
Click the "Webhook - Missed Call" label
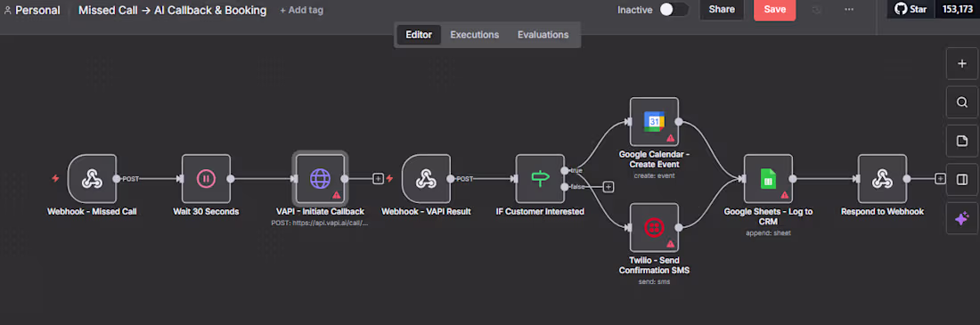coord(92,212)
